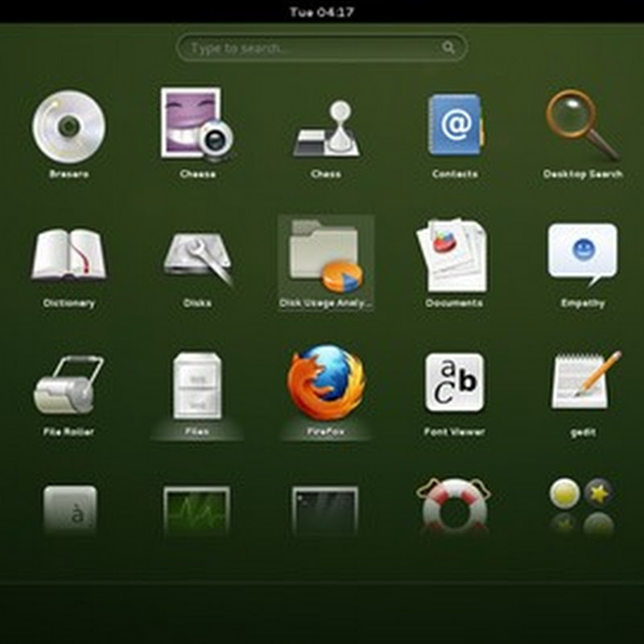Open the yellow ball and star game icon

point(581,507)
